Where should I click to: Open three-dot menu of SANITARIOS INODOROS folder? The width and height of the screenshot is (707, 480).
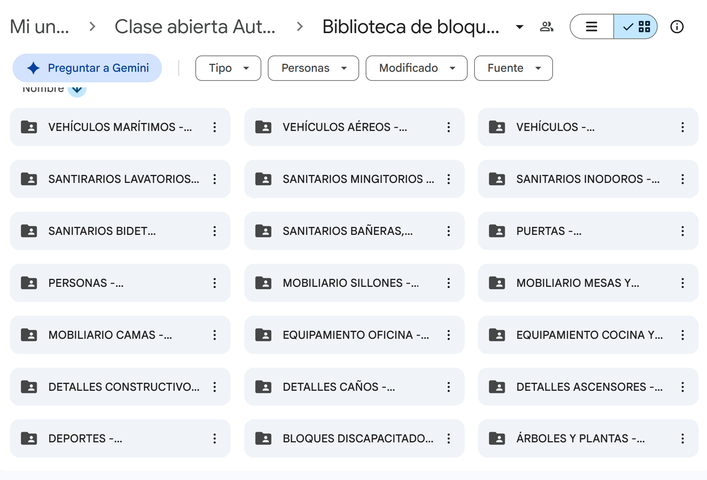coord(683,179)
